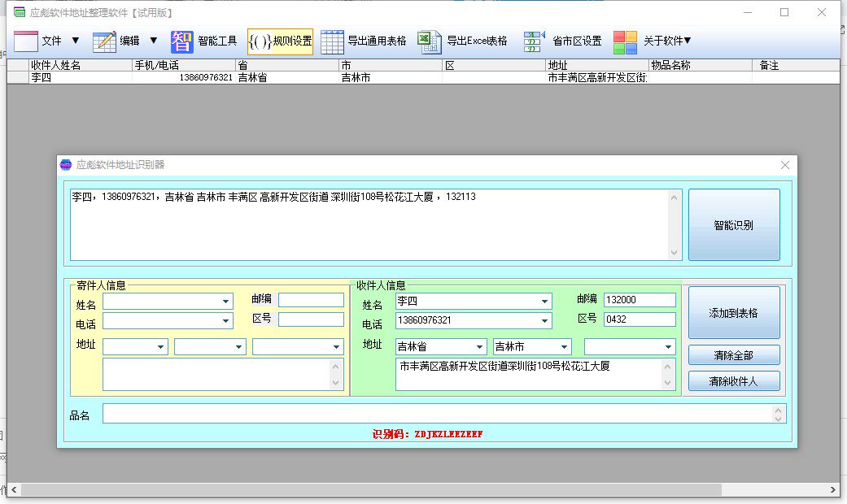
Task: Click the 添加到表格 button
Action: point(733,314)
